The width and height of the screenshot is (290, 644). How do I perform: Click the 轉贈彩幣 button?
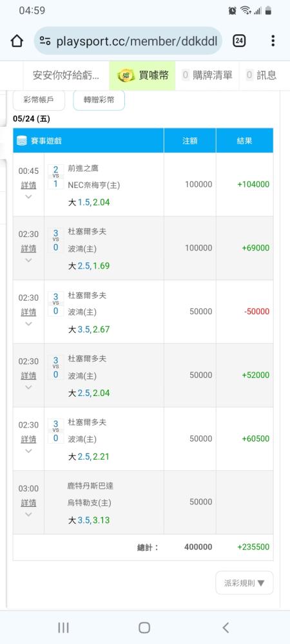[99, 100]
